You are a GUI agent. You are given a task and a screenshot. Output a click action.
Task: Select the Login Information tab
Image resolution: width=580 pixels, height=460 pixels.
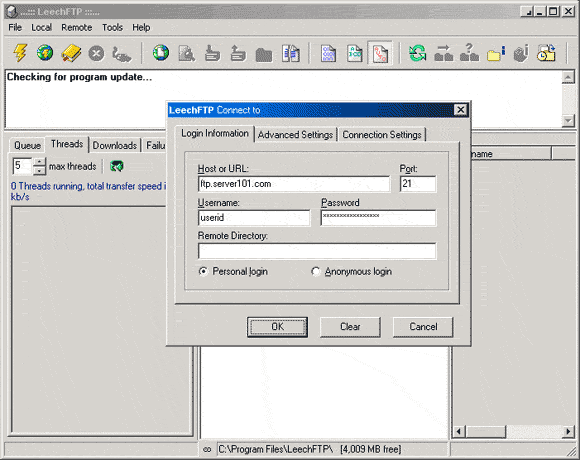[215, 133]
